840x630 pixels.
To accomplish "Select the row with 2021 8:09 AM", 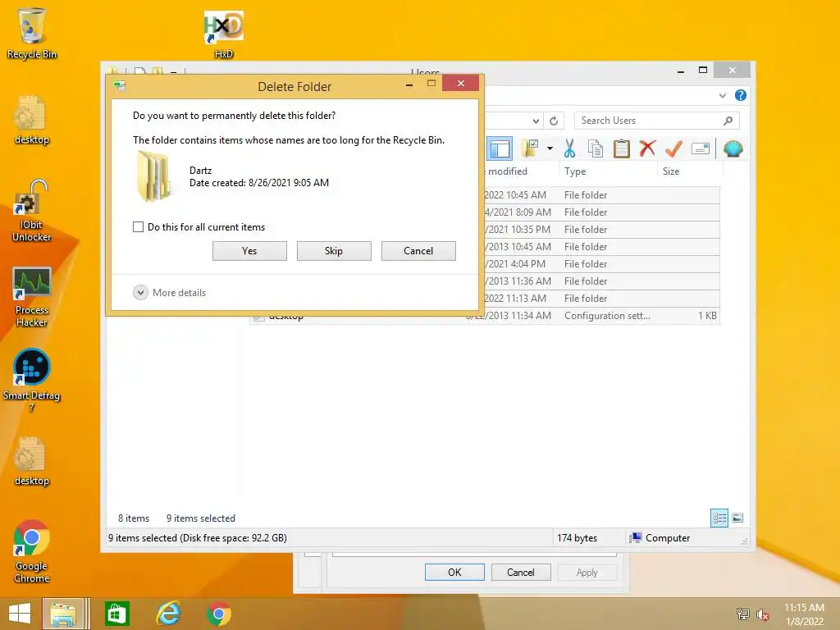I will click(601, 212).
